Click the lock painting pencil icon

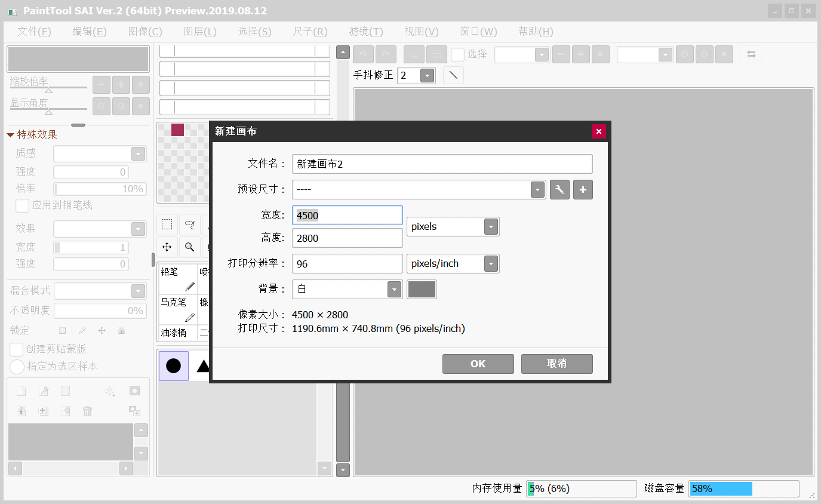coord(82,330)
